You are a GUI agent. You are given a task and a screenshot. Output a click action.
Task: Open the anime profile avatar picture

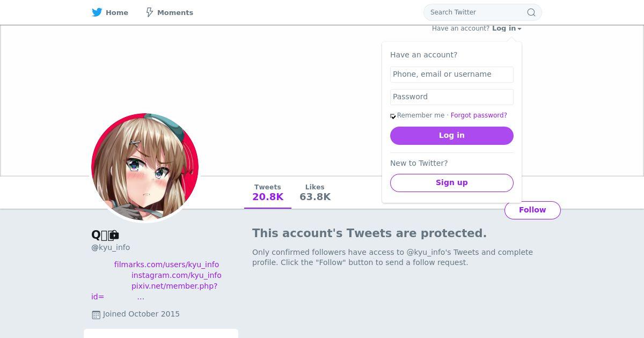(145, 167)
